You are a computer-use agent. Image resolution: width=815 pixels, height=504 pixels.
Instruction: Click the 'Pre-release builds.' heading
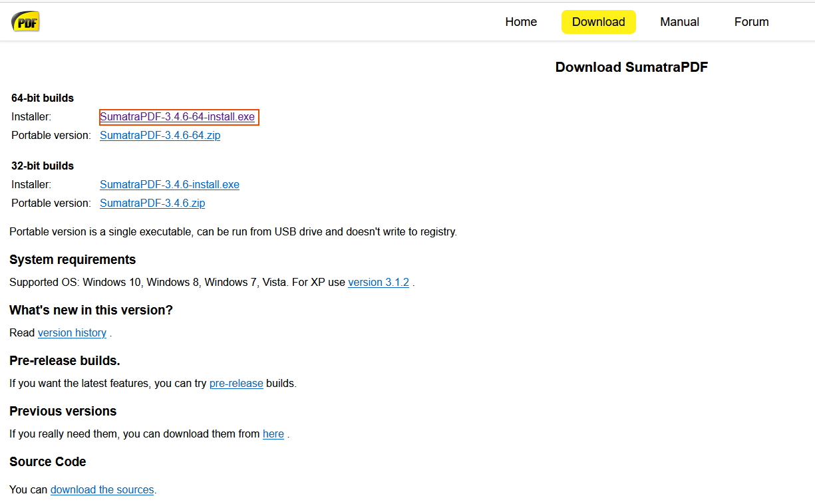(x=65, y=361)
